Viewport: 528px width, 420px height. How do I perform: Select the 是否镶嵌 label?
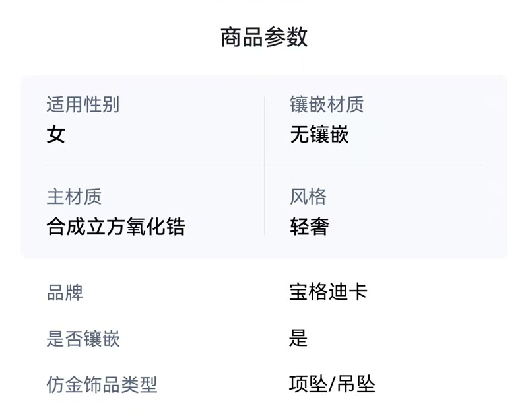pyautogui.click(x=83, y=339)
